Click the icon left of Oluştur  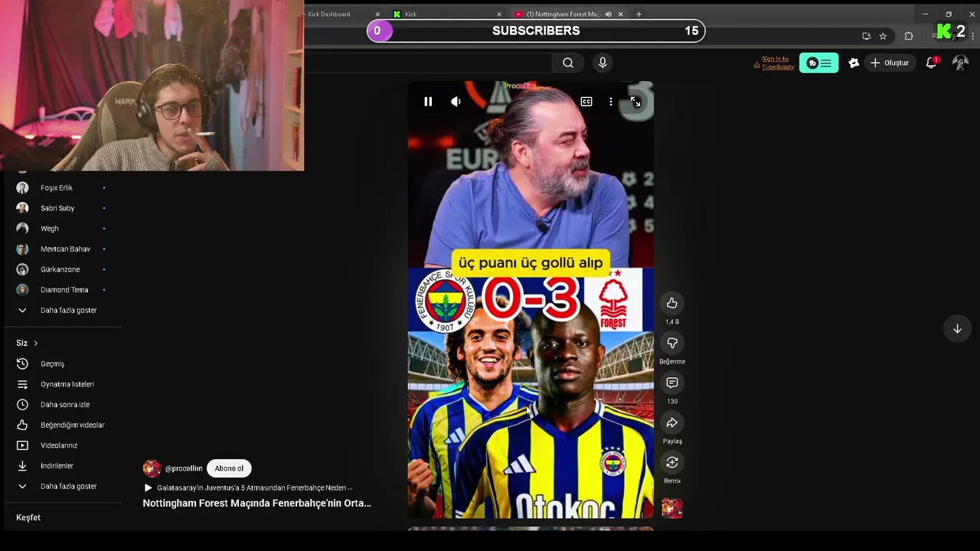coord(854,63)
